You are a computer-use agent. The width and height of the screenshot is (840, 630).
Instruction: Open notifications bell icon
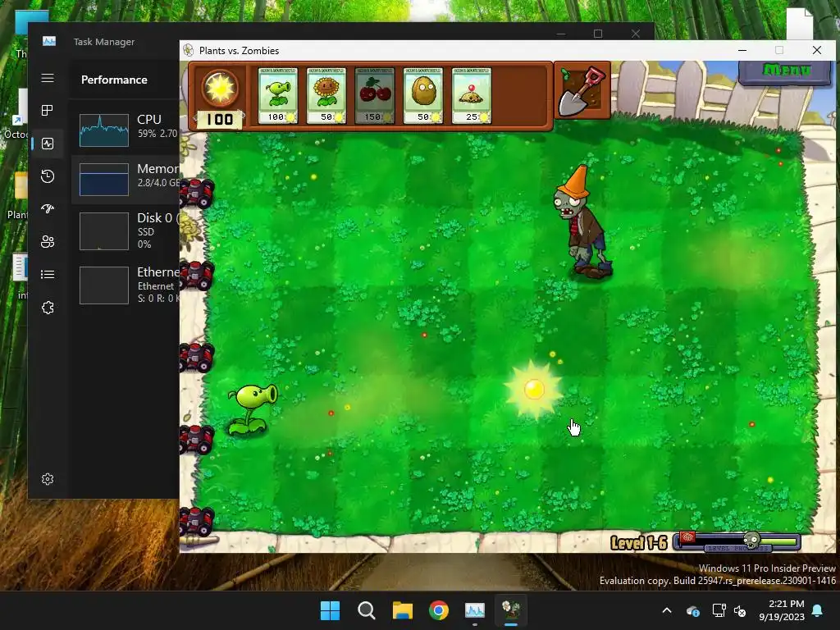[818, 610]
